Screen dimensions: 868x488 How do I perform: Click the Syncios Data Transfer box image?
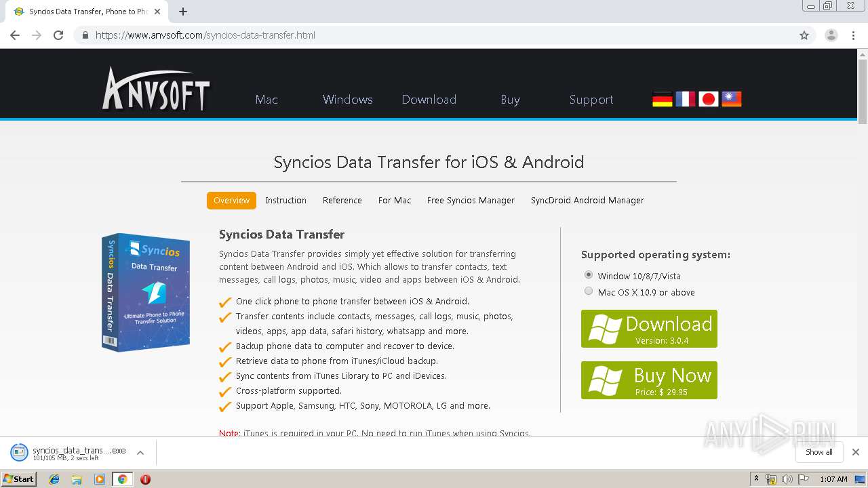coord(145,291)
